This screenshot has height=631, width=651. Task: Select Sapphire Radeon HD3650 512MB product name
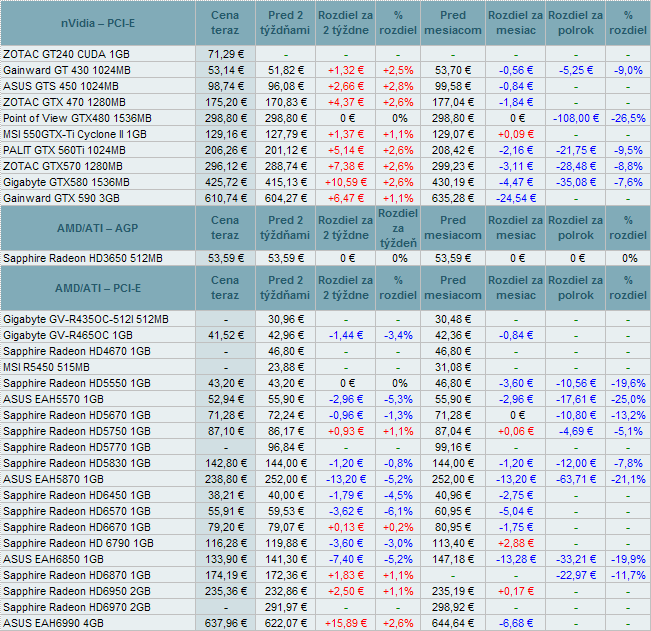click(x=83, y=258)
